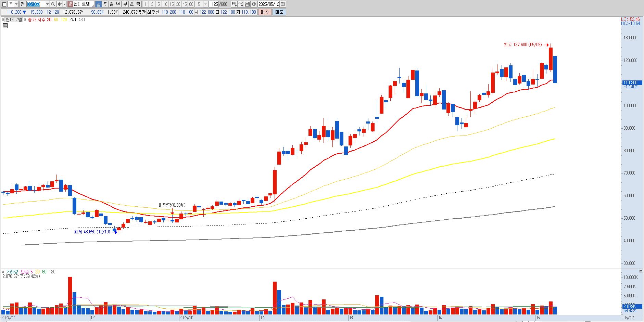Image resolution: width=644 pixels, height=322 pixels.
Task: Click the 종가 지수 20 moving average label
Action: (39, 20)
